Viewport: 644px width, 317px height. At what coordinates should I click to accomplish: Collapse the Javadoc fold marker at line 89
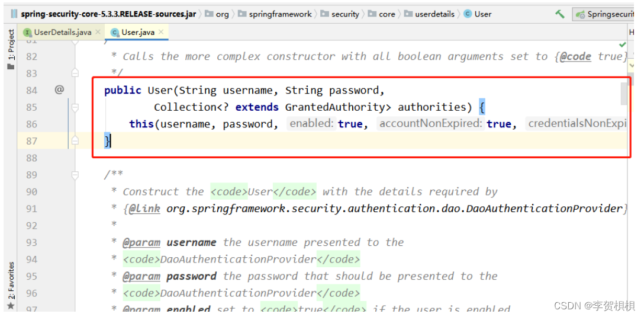pyautogui.click(x=75, y=175)
